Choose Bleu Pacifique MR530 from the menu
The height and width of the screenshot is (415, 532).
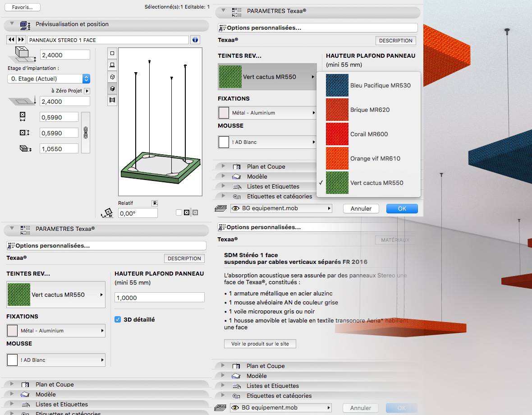(x=368, y=86)
